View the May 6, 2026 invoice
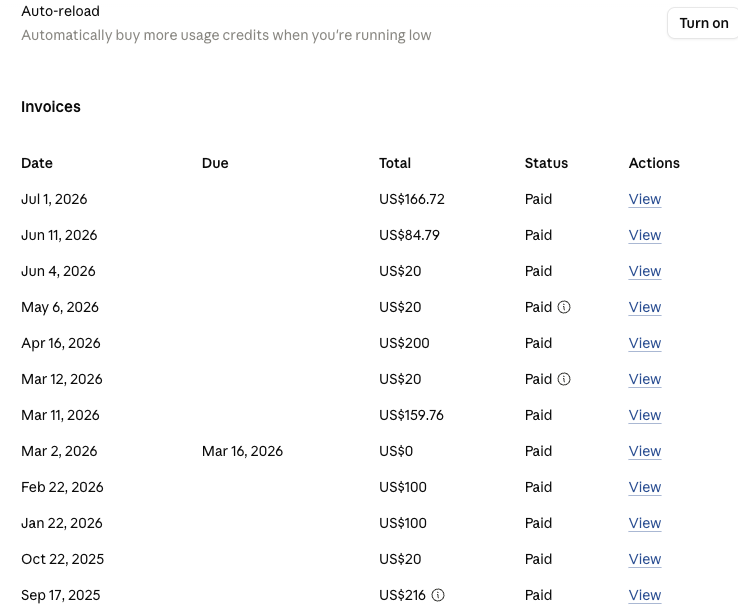The image size is (738, 611). 645,307
